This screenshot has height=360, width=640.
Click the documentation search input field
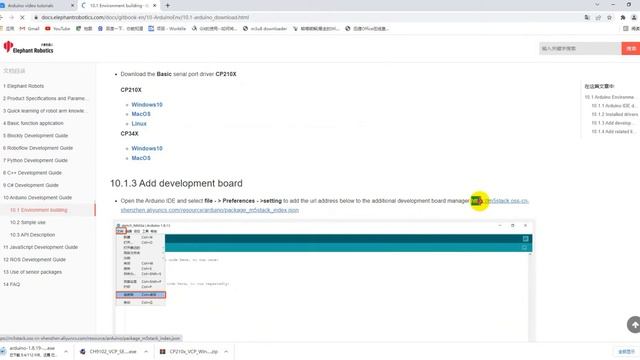580,48
